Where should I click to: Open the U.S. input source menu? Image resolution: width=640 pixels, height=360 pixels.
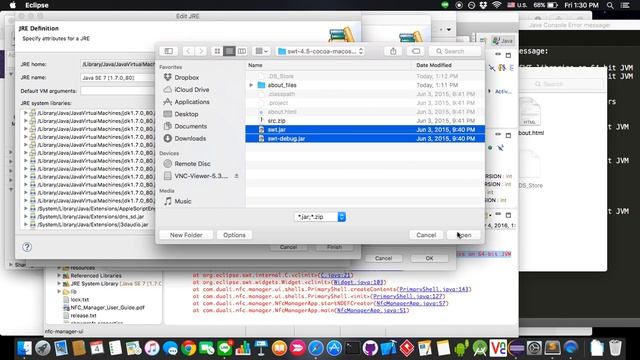click(517, 5)
